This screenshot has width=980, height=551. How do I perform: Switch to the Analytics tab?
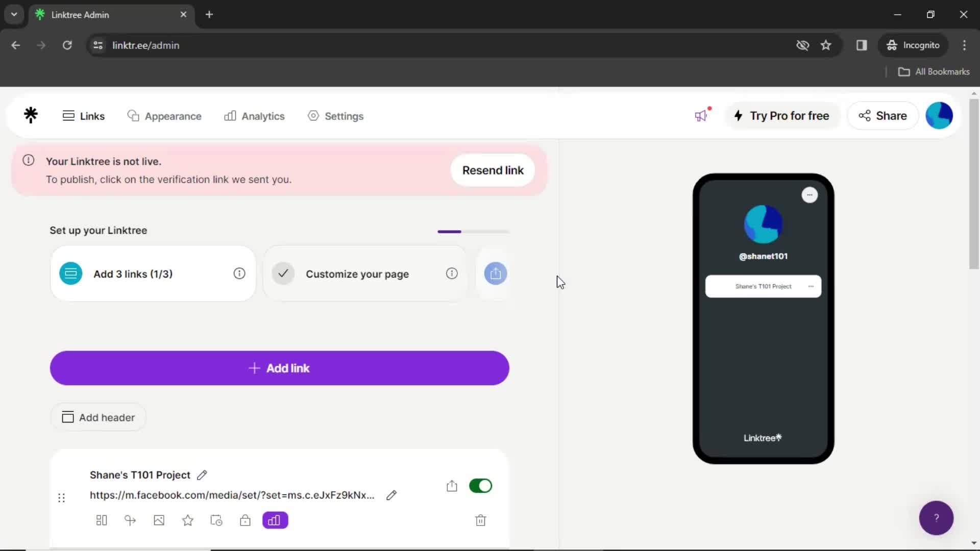[x=254, y=116]
